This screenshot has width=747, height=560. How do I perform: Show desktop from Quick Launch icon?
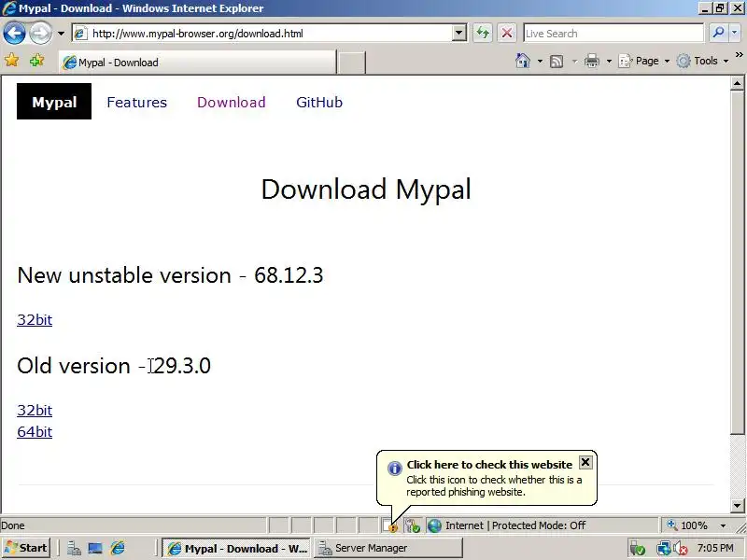tap(95, 548)
